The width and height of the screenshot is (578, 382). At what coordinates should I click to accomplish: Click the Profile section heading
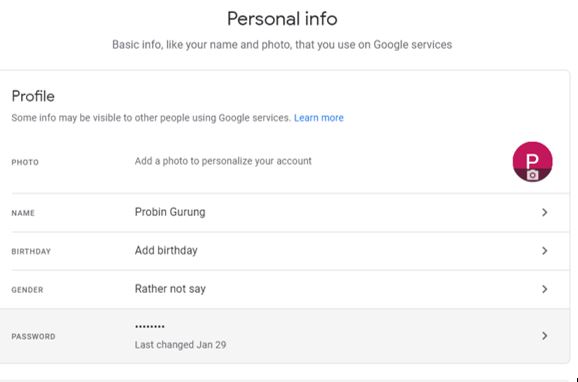pos(33,96)
